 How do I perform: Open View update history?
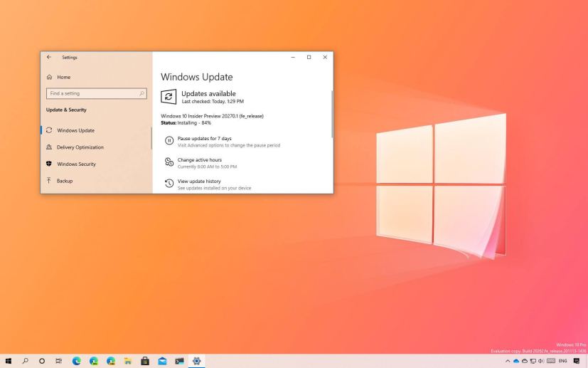199,182
